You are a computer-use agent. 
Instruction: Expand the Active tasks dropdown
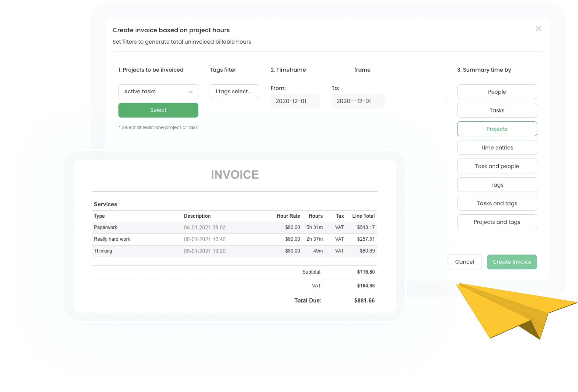click(x=158, y=91)
